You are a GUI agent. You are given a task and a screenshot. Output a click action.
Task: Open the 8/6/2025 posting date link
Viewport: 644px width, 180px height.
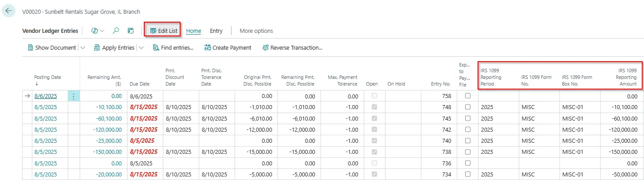pyautogui.click(x=46, y=96)
